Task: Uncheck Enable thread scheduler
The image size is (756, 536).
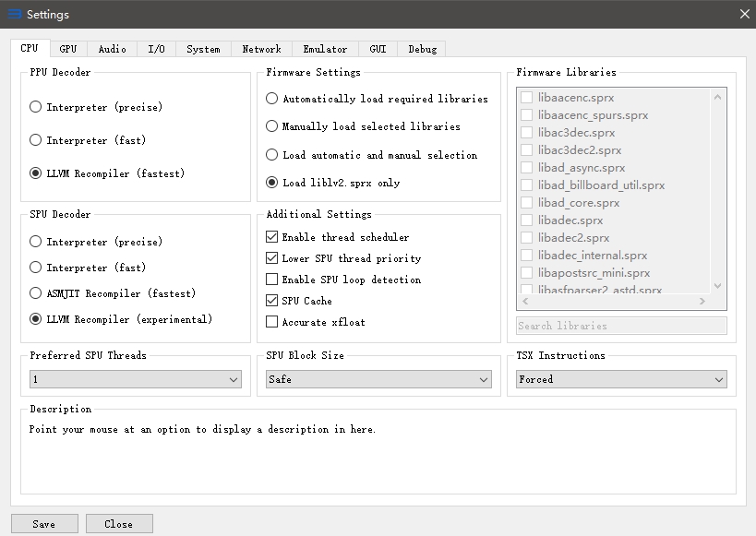Action: [x=272, y=237]
